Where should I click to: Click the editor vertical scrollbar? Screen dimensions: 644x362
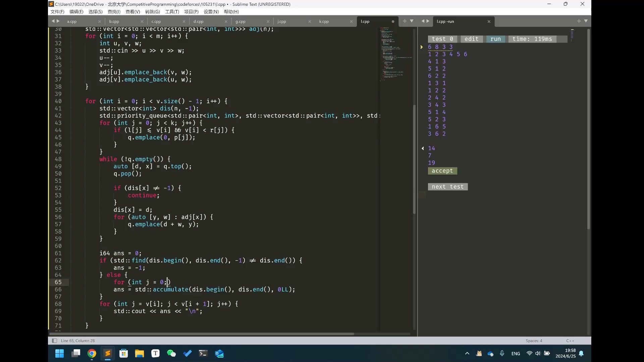click(414, 160)
